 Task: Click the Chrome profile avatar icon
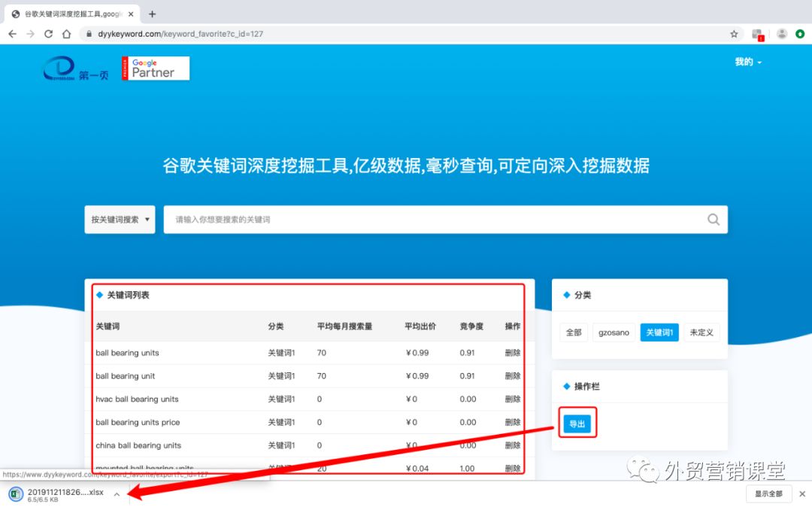click(x=780, y=33)
